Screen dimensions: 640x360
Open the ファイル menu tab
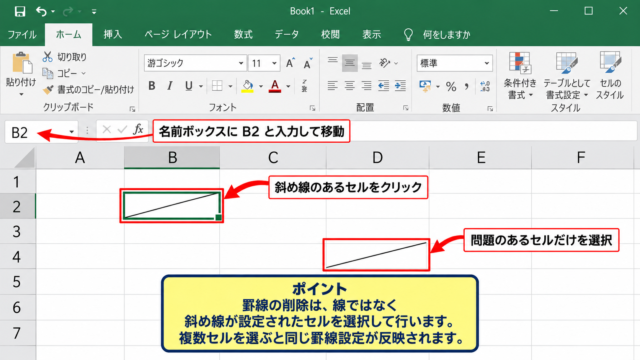coord(22,35)
